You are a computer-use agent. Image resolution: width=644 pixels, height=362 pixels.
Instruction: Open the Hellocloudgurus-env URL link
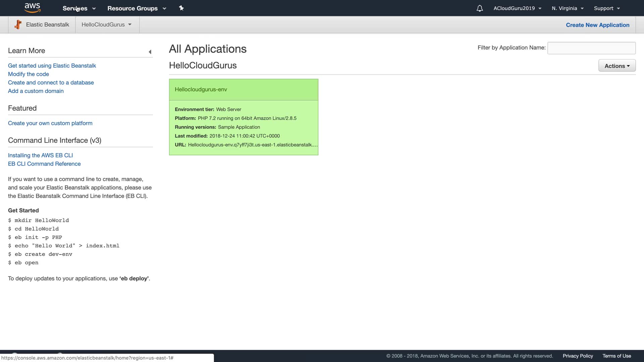(x=252, y=145)
